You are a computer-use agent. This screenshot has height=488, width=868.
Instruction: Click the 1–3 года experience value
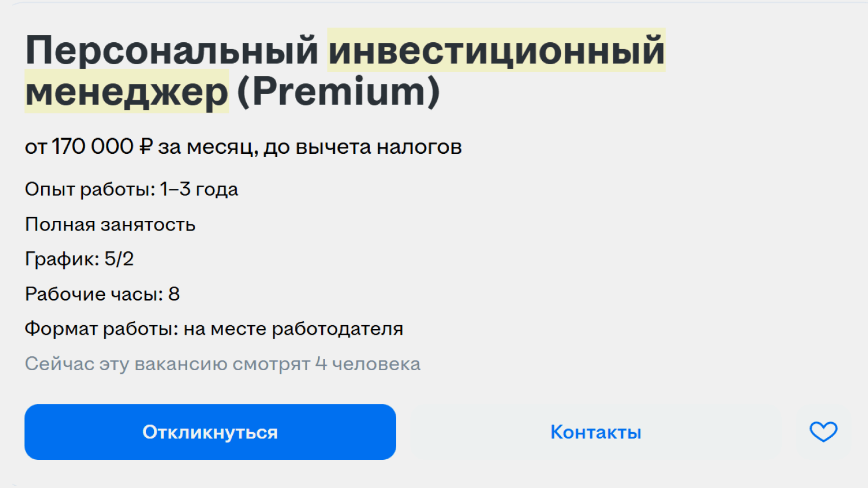pyautogui.click(x=199, y=190)
